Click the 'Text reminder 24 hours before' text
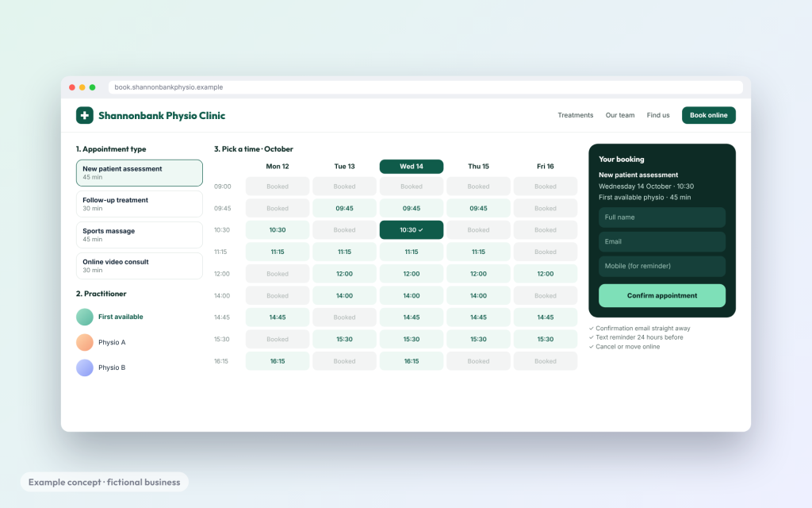The width and height of the screenshot is (812, 508). point(639,337)
